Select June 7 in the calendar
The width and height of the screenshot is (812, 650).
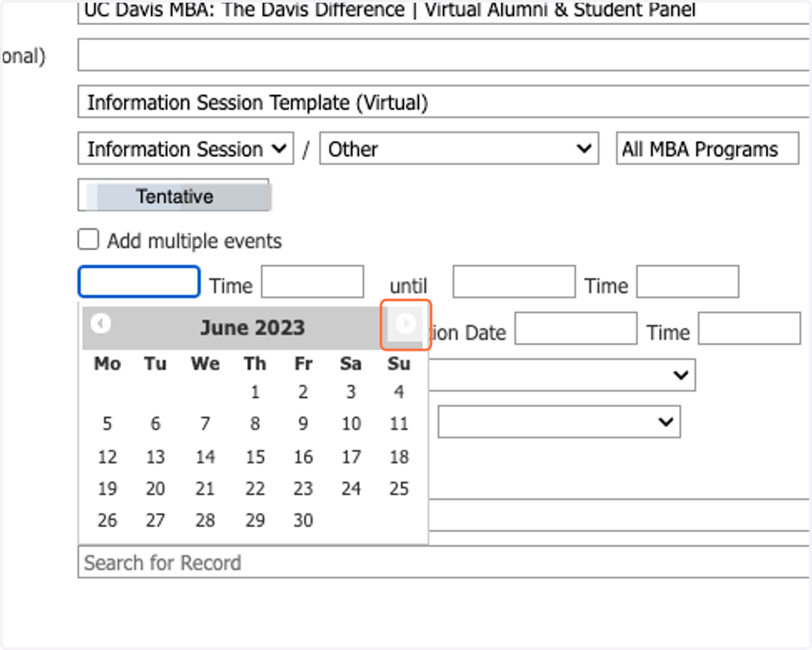(x=205, y=424)
